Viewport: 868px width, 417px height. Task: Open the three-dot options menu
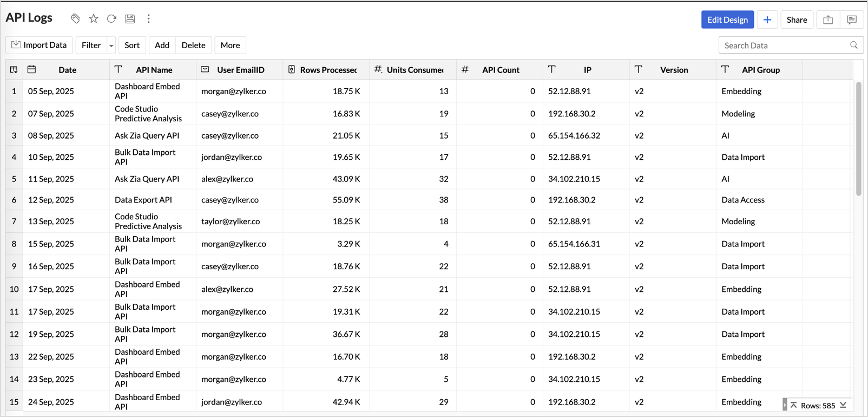pyautogui.click(x=149, y=19)
